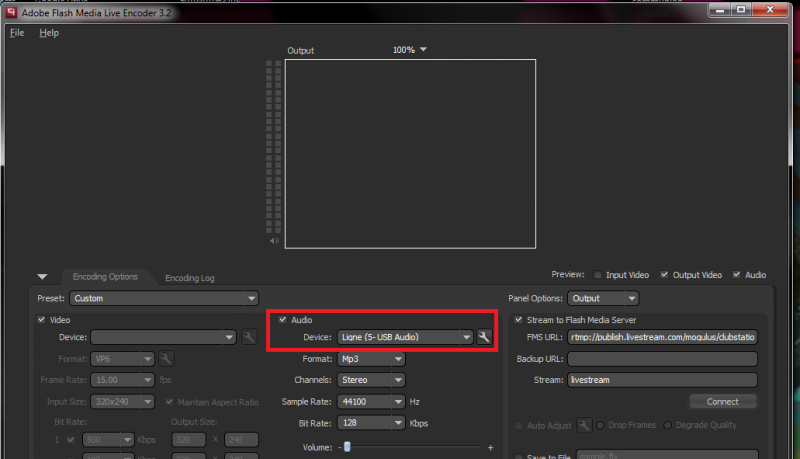800x459 pixels.
Task: Click the Backup URL input field
Action: (x=662, y=359)
